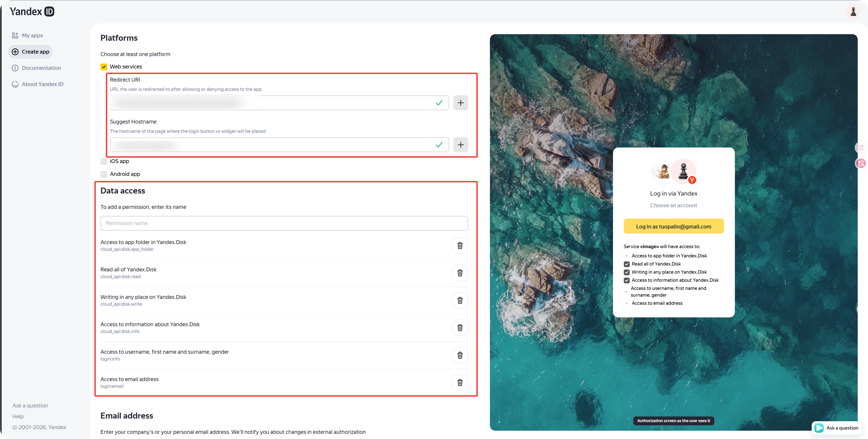Toggle Writing in any place checkbox in preview

(626, 272)
